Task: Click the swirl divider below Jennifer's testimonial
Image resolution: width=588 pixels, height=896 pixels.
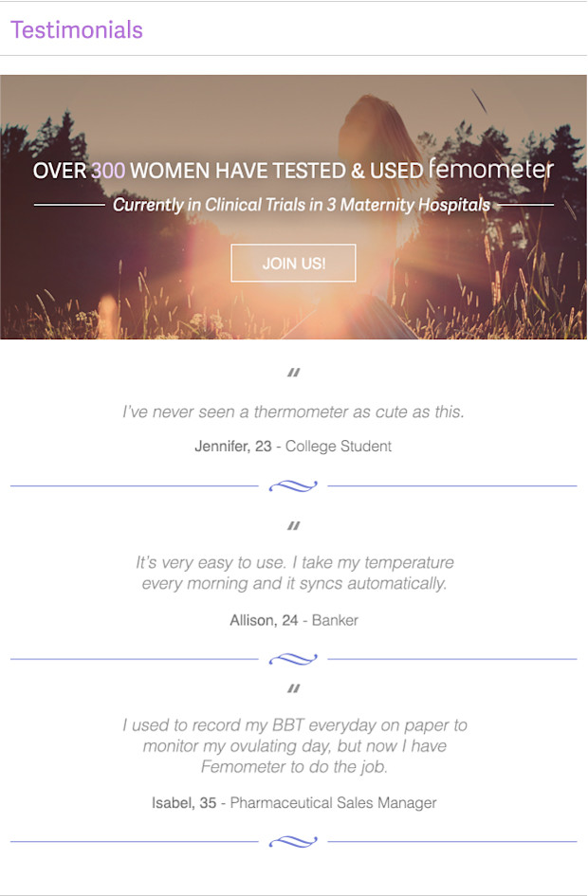Action: coord(293,485)
